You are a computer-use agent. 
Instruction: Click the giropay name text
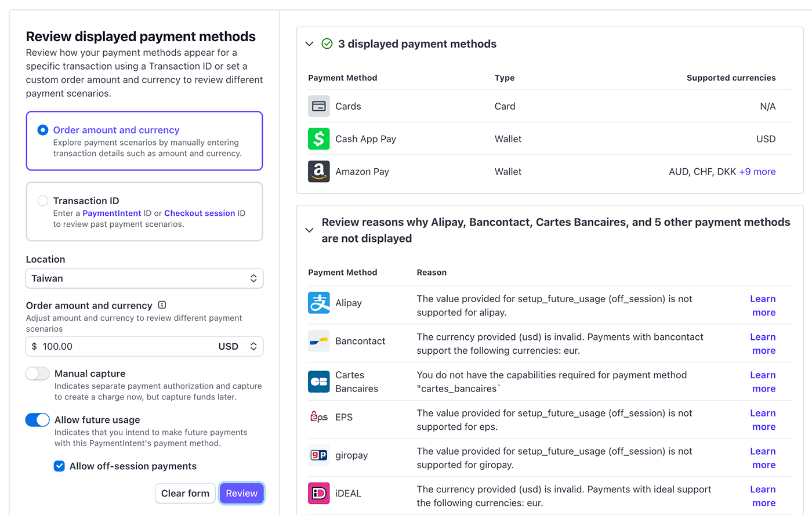point(351,455)
